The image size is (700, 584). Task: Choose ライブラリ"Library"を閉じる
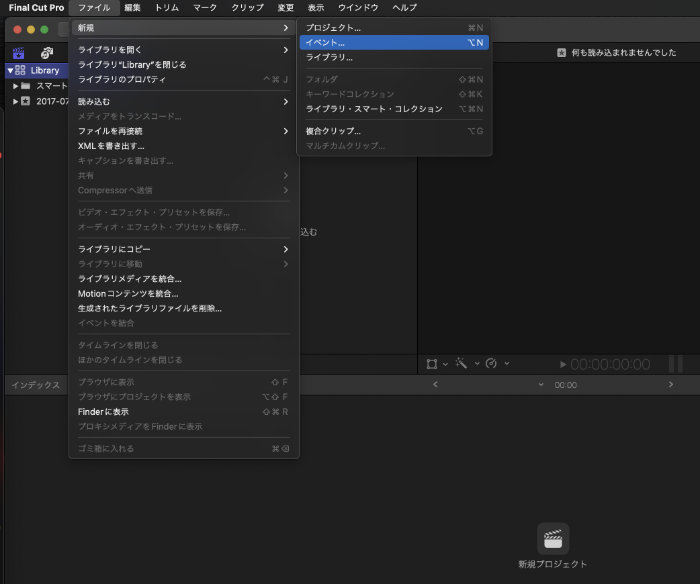[183, 65]
